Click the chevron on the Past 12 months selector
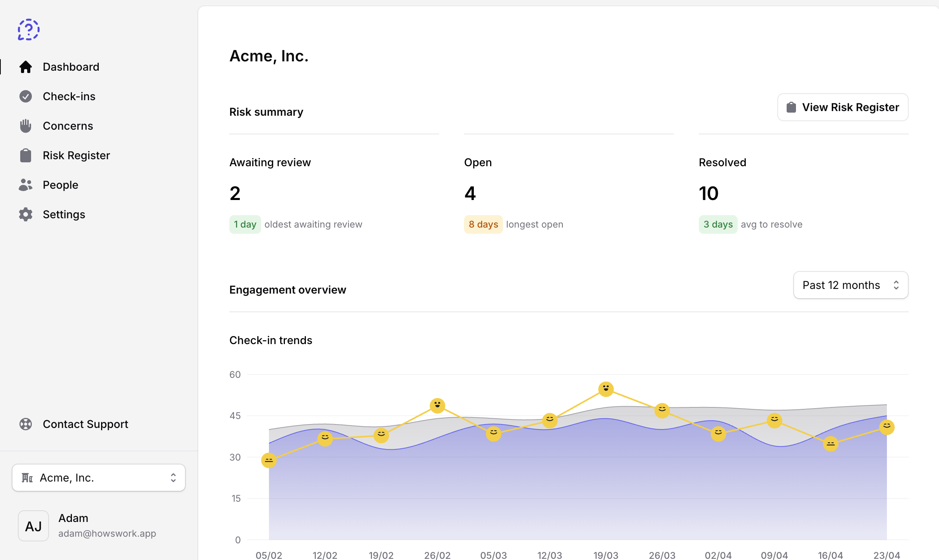The height and width of the screenshot is (560, 939). [896, 285]
